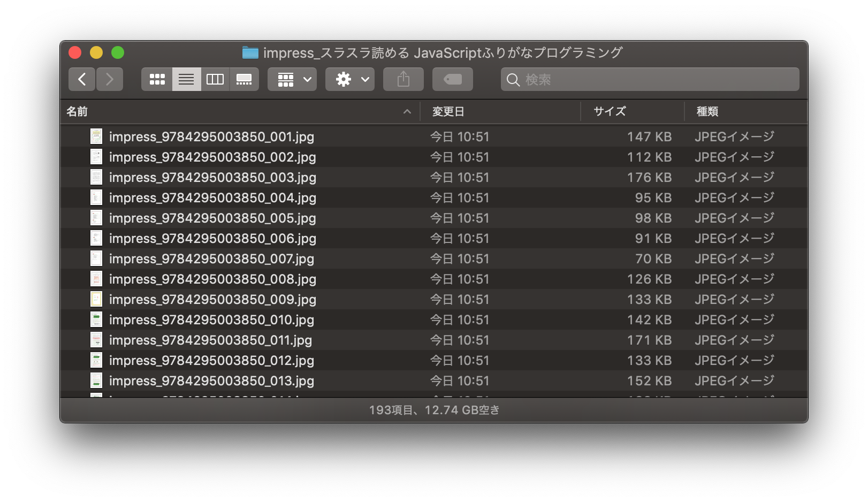Go back with the left chevron button
Screen dimensions: 868x502
[82, 79]
